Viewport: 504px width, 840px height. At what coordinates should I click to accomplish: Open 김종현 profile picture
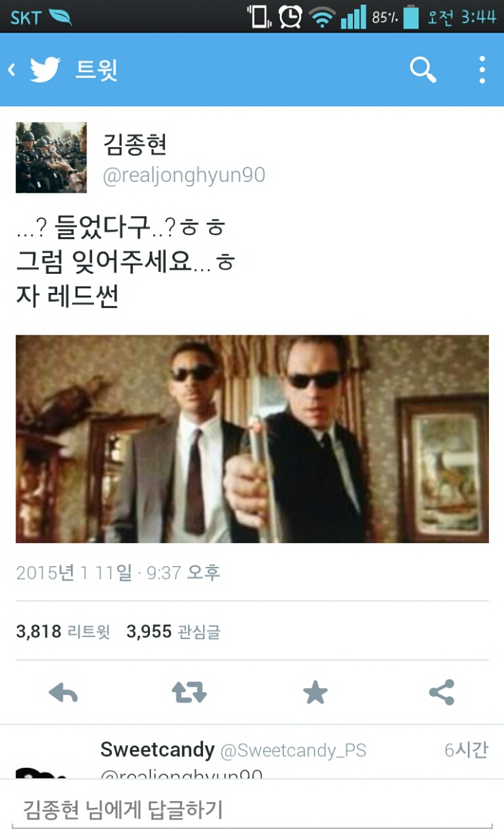[51, 157]
